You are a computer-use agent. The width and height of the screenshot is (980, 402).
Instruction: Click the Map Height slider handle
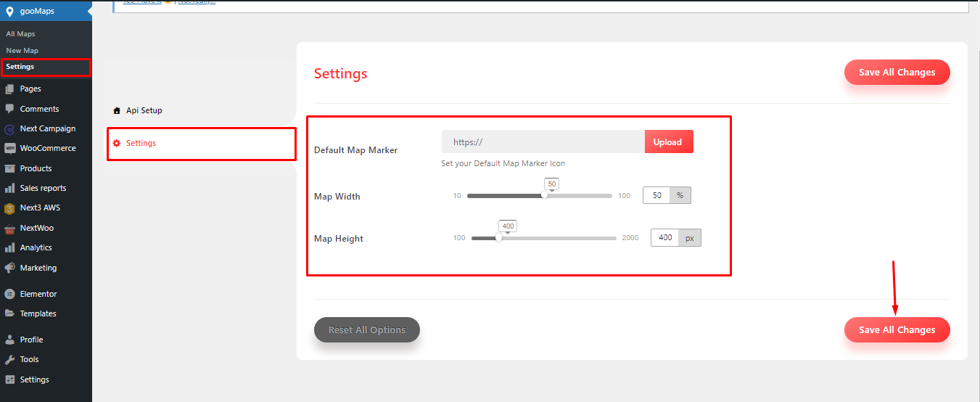(498, 237)
